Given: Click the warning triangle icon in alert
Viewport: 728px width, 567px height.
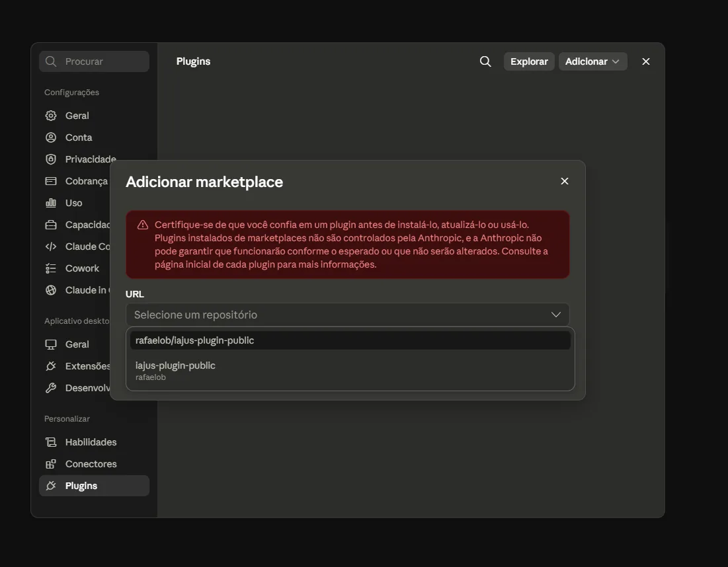Looking at the screenshot, I should [x=143, y=225].
